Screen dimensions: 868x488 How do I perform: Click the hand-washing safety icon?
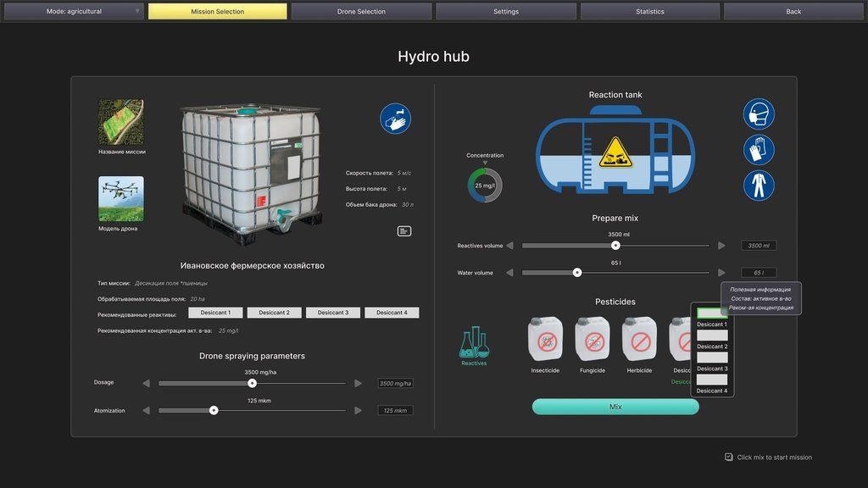click(395, 119)
